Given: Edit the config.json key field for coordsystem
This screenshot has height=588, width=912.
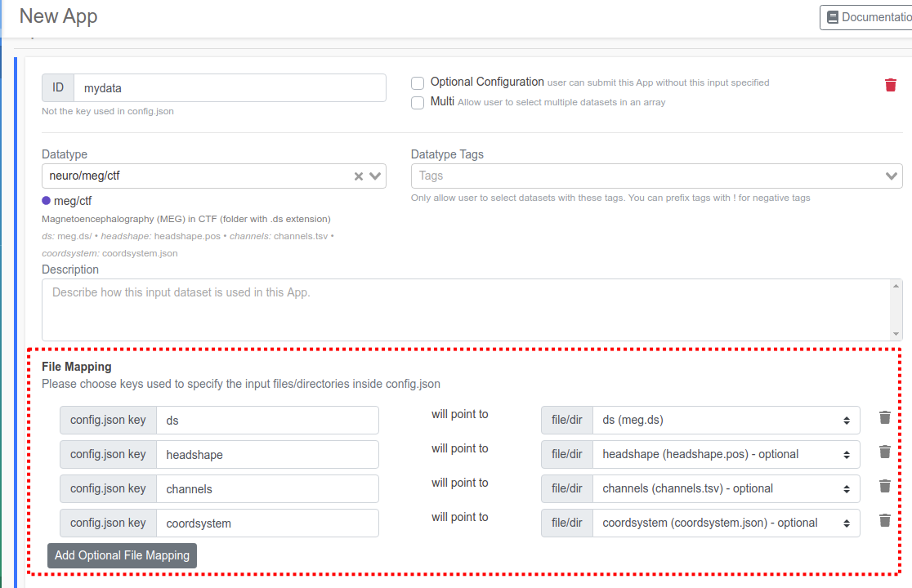Looking at the screenshot, I should [x=267, y=523].
